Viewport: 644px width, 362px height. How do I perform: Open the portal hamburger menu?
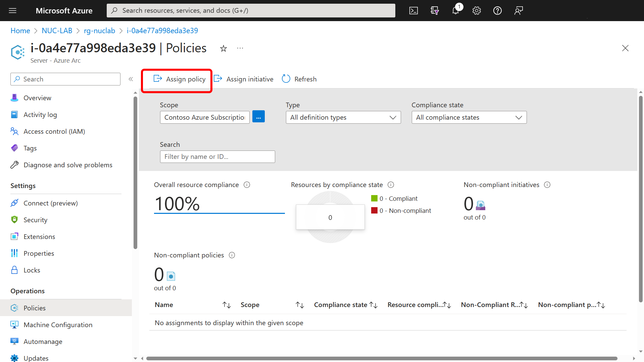click(12, 10)
